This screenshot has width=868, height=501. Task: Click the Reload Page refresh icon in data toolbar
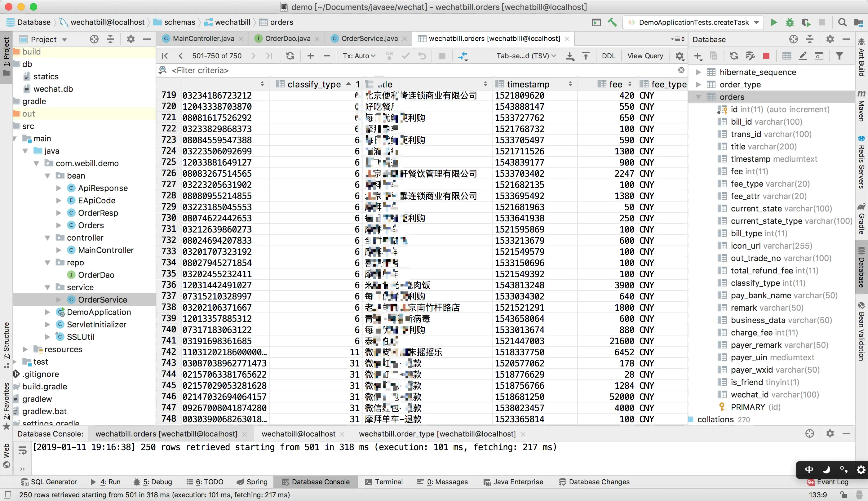(x=290, y=56)
